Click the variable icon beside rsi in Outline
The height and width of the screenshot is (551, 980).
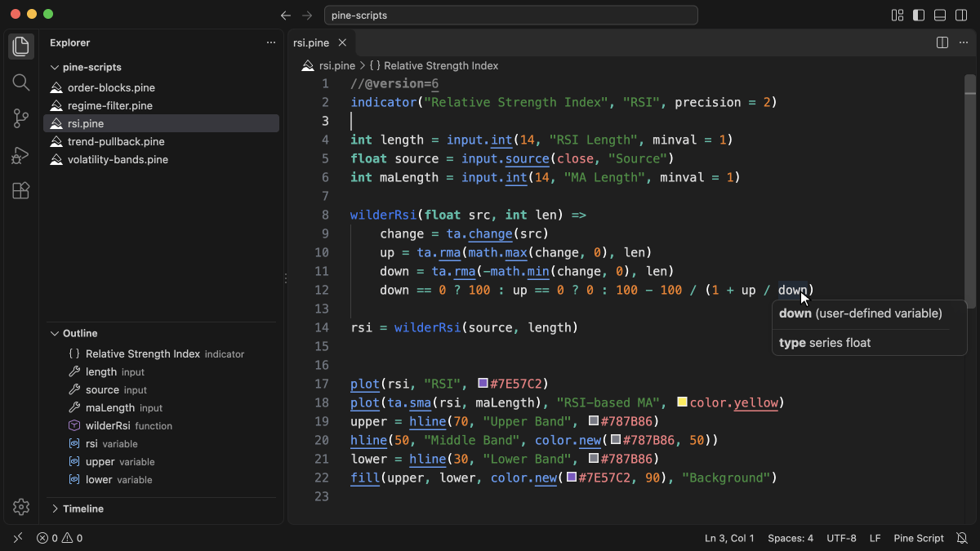coord(74,444)
